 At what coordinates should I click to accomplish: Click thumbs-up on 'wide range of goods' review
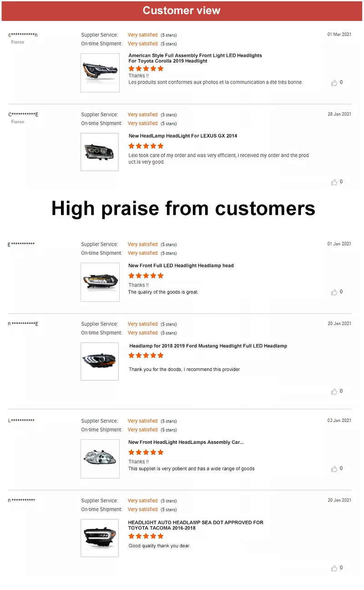pyautogui.click(x=334, y=469)
